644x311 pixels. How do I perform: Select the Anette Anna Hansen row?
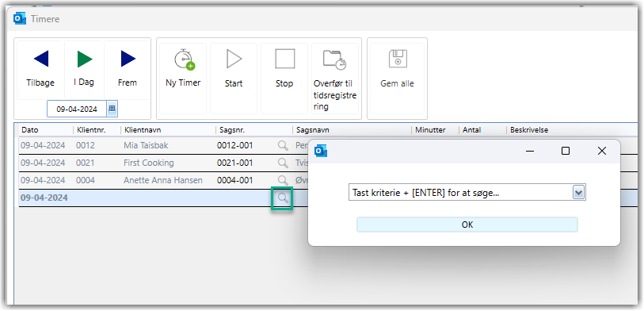[x=163, y=180]
